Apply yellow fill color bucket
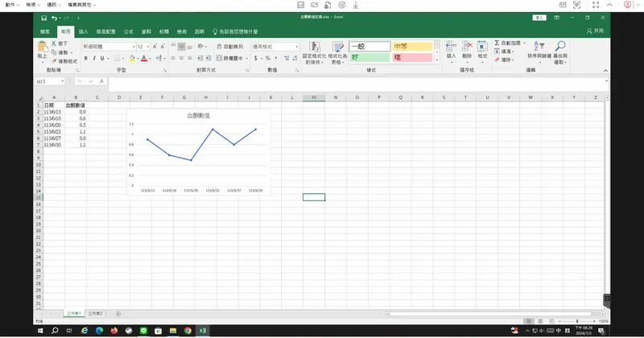Image resolution: width=644 pixels, height=338 pixels. [132, 58]
